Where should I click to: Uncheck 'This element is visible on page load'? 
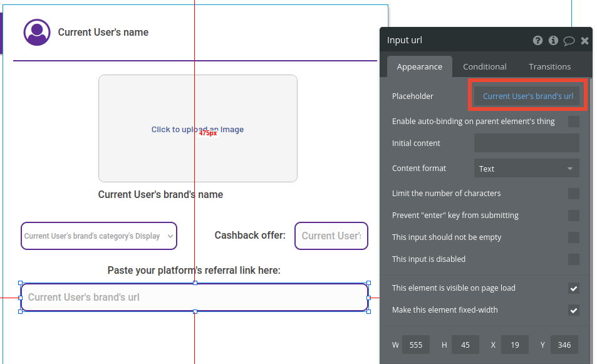tap(574, 288)
